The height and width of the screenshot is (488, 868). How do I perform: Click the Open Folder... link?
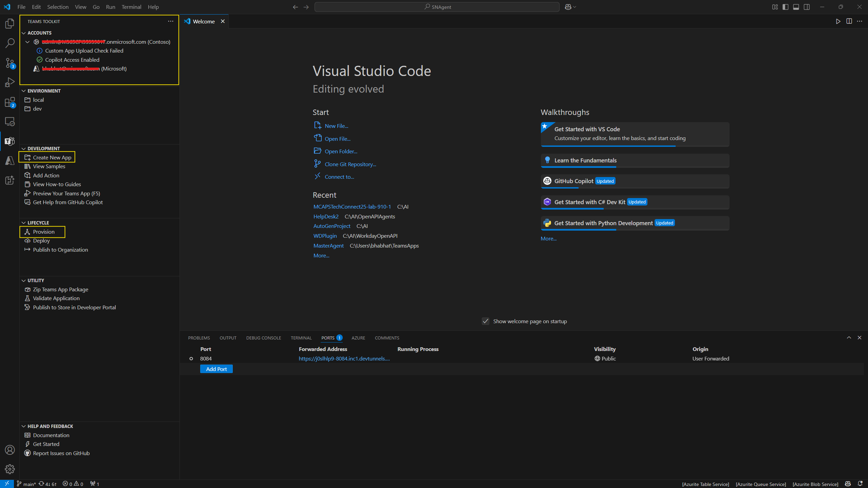(341, 151)
